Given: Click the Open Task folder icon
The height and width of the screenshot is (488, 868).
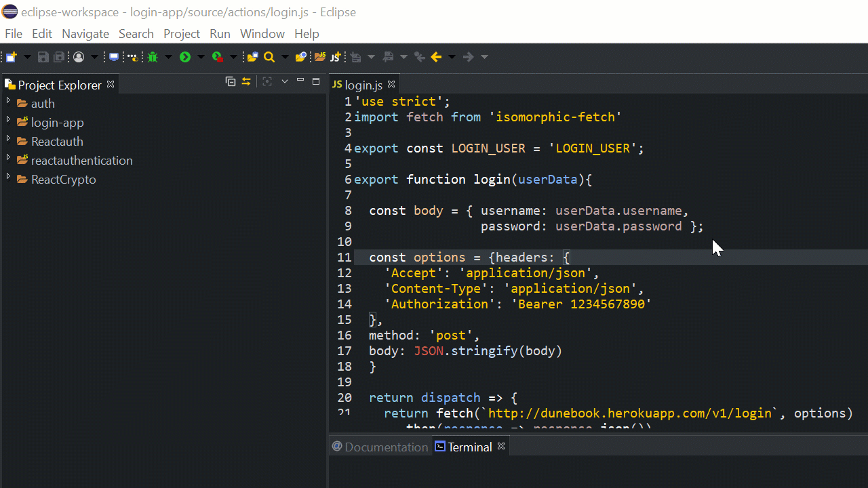Looking at the screenshot, I should tap(301, 57).
